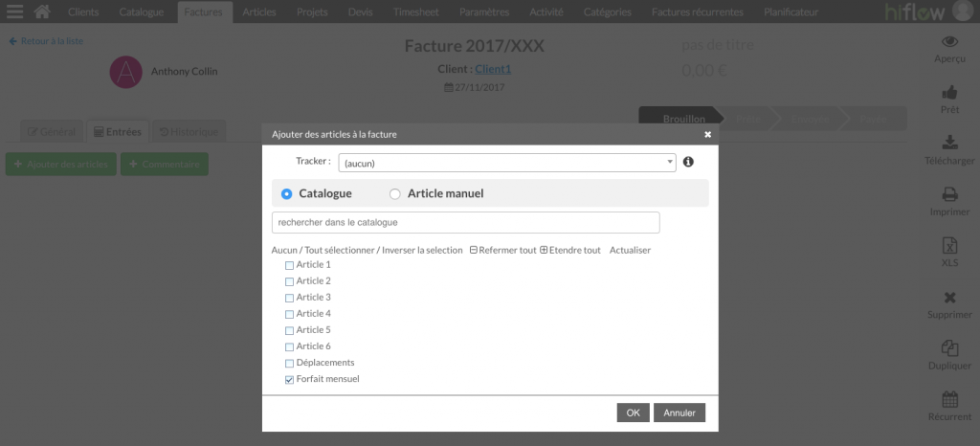980x446 pixels.
Task: Export using the XLS icon
Action: click(949, 244)
